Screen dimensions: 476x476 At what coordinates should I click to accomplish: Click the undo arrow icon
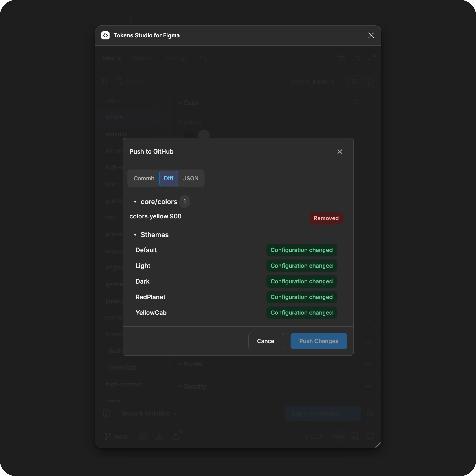pos(203,58)
